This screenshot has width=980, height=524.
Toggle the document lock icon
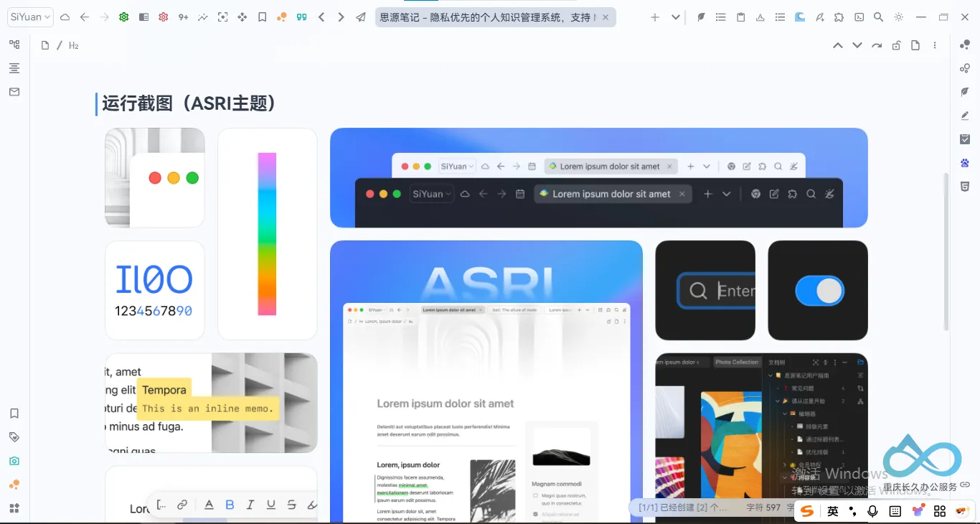pyautogui.click(x=896, y=45)
